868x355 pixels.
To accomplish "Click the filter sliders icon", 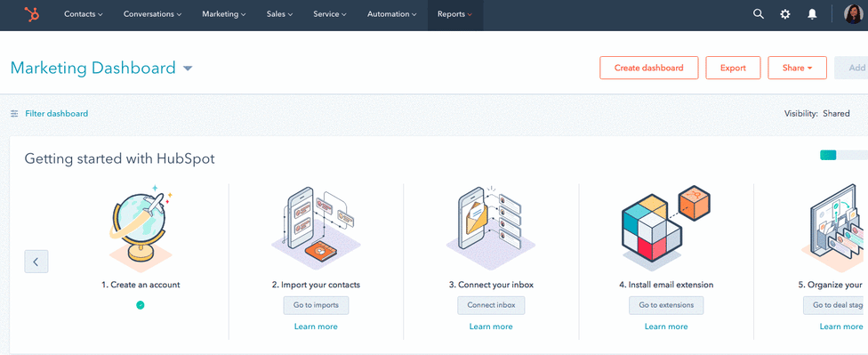I will tap(14, 114).
